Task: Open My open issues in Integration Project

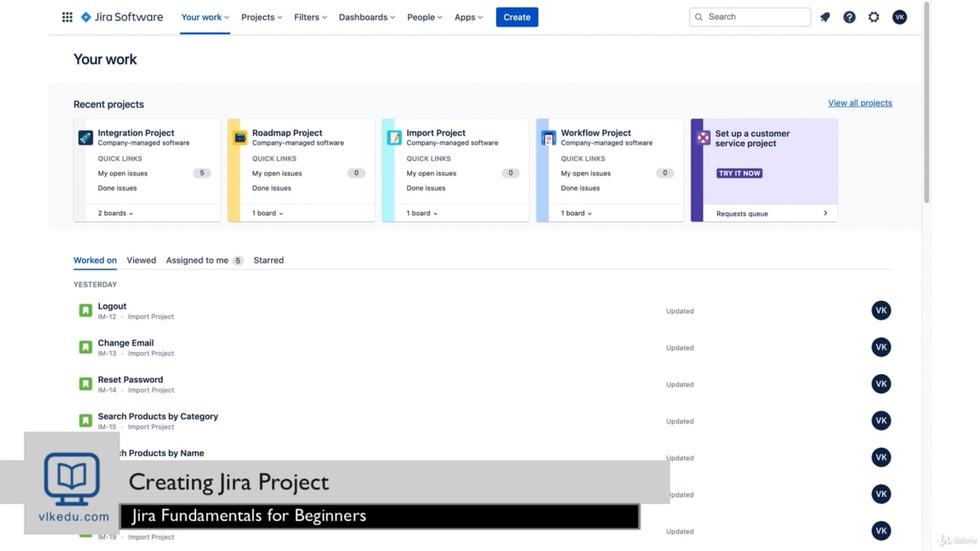Action: [122, 174]
